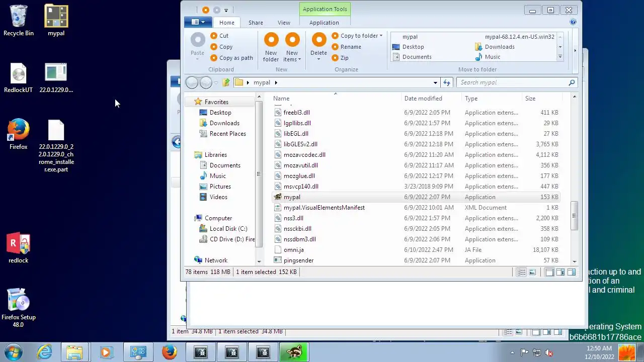
Task: Open the recent locations arrow beside Forward
Action: [x=216, y=82]
